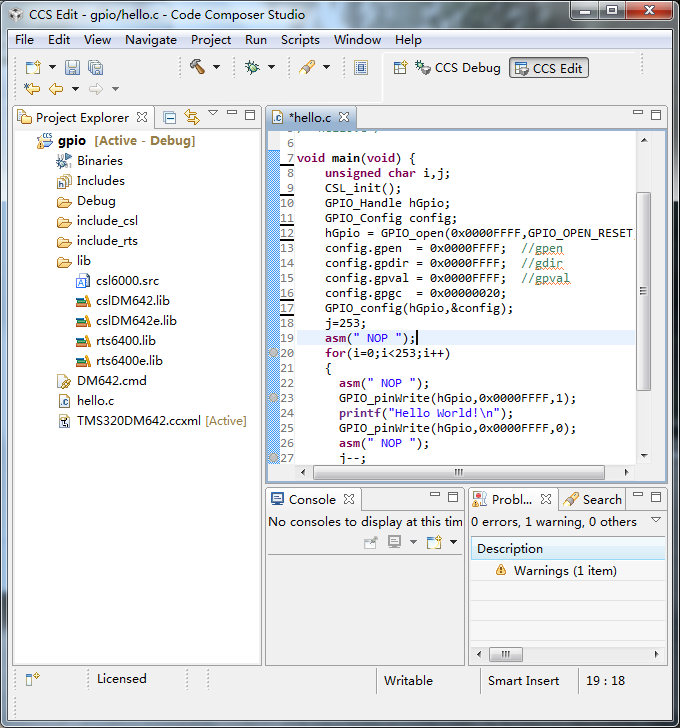The height and width of the screenshot is (728, 680).
Task: Select the CCS Edit perspective button
Action: tap(548, 68)
